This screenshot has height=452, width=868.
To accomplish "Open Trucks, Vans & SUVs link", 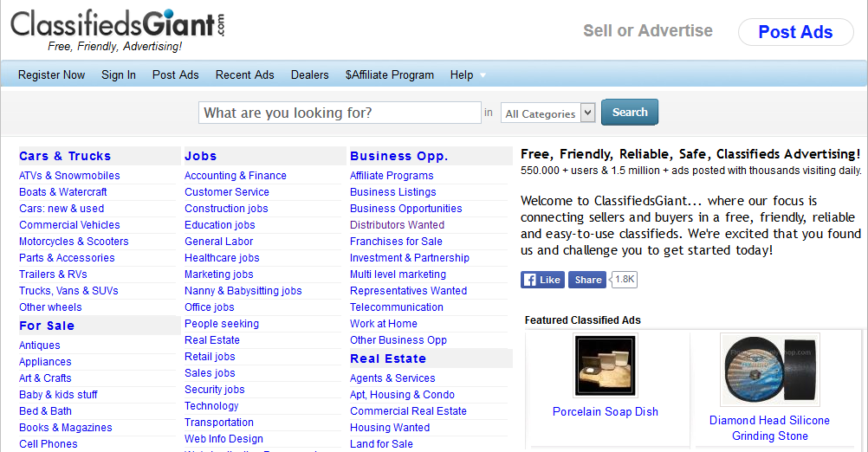I will point(68,291).
